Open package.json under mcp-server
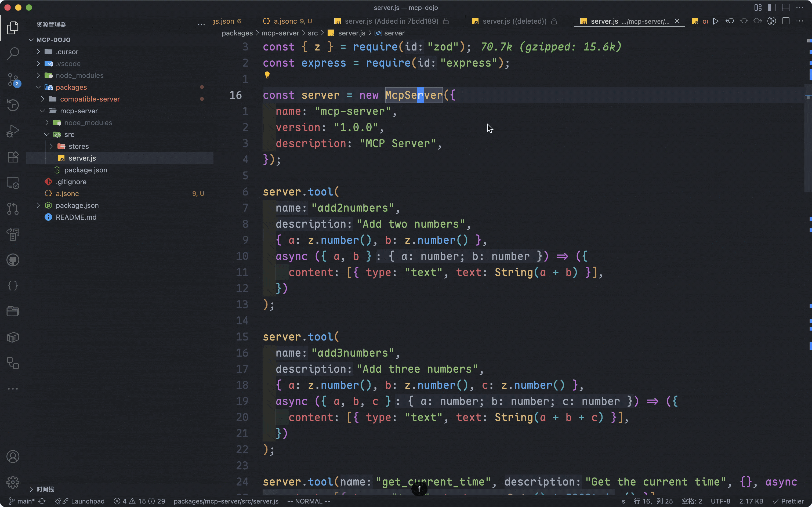 [85, 170]
